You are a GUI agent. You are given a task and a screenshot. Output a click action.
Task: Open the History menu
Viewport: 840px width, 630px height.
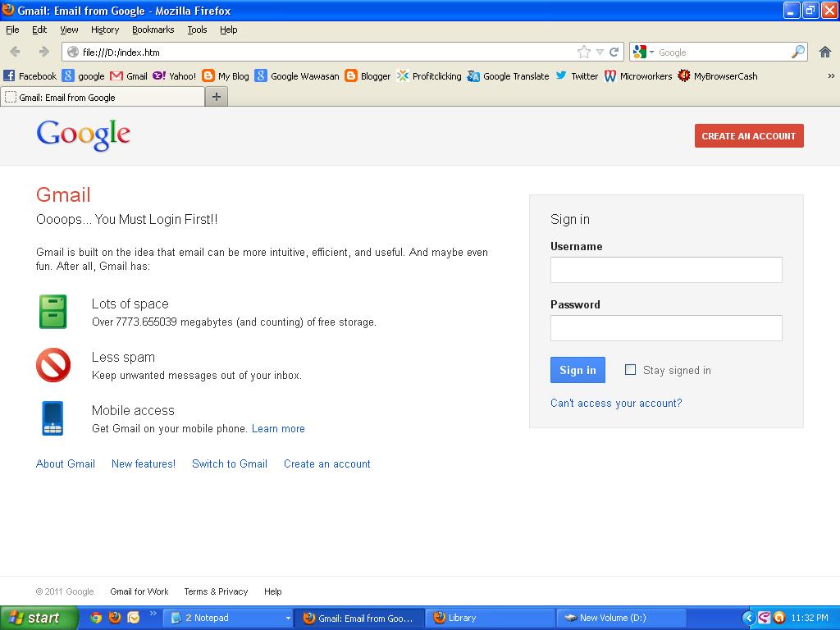coord(105,30)
